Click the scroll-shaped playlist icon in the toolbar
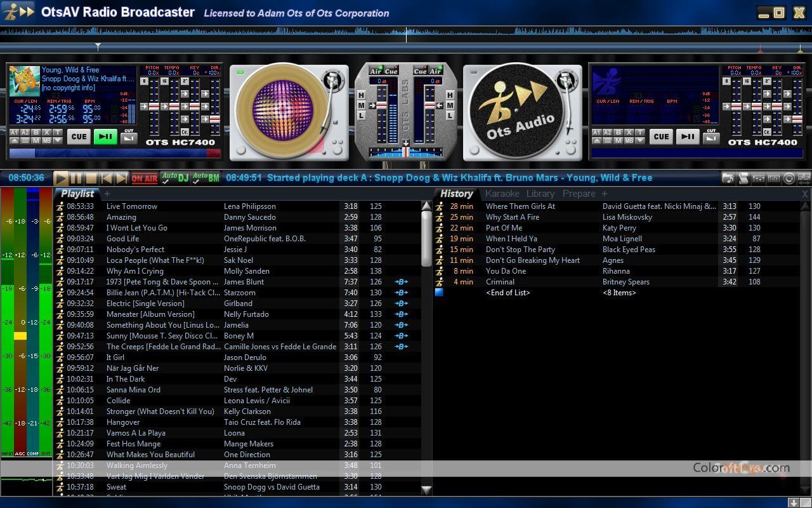812x508 pixels. tap(743, 178)
